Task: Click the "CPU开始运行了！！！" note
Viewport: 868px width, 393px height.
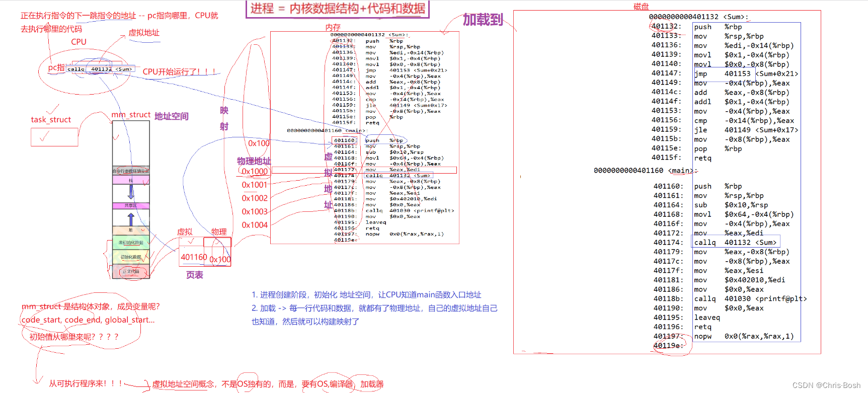Action: coord(180,71)
